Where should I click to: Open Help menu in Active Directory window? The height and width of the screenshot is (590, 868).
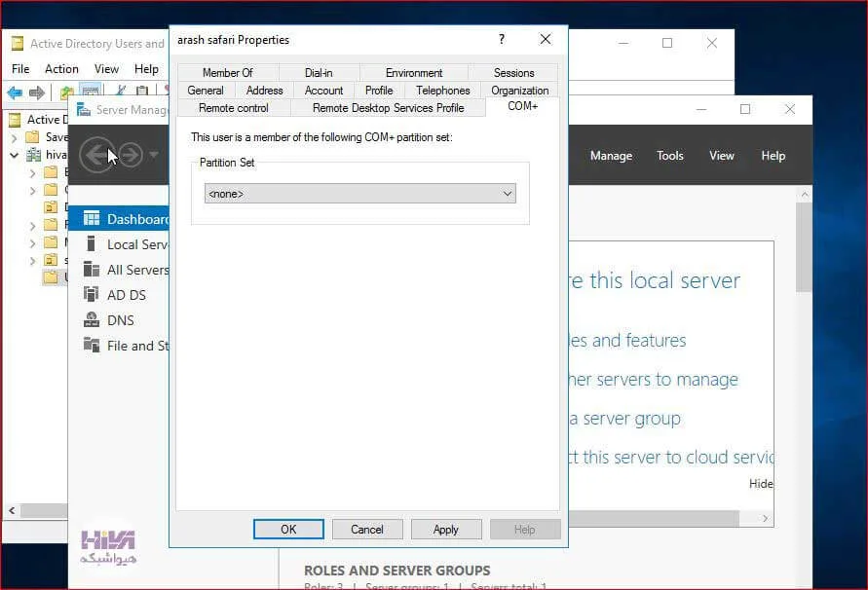[x=146, y=68]
